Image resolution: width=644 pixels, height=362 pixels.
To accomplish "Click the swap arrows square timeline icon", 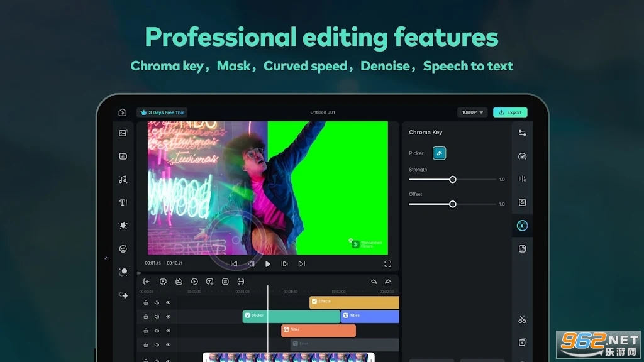I will tap(225, 282).
